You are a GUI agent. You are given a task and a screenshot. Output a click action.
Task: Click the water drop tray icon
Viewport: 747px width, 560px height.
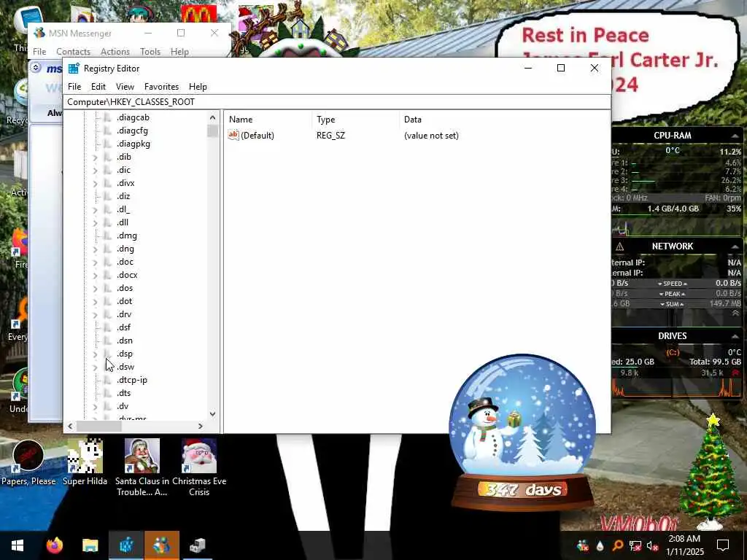600,545
